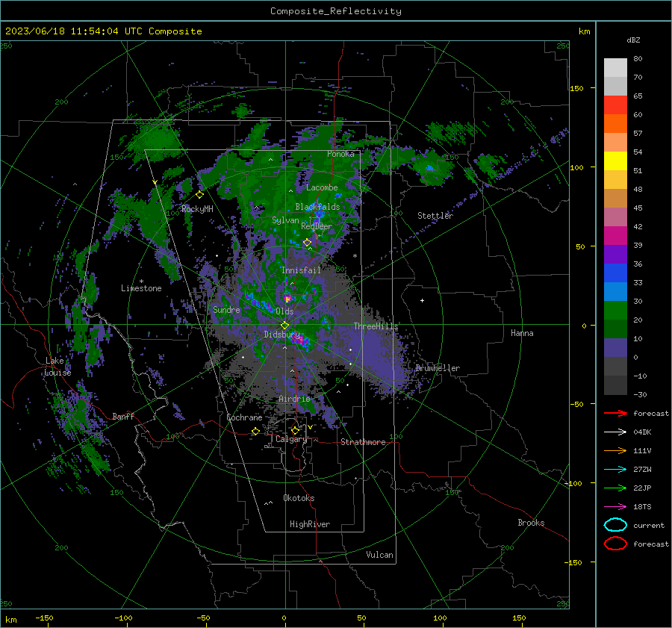Click the white 04DK arrow icon
This screenshot has height=628, width=672.
(x=615, y=432)
